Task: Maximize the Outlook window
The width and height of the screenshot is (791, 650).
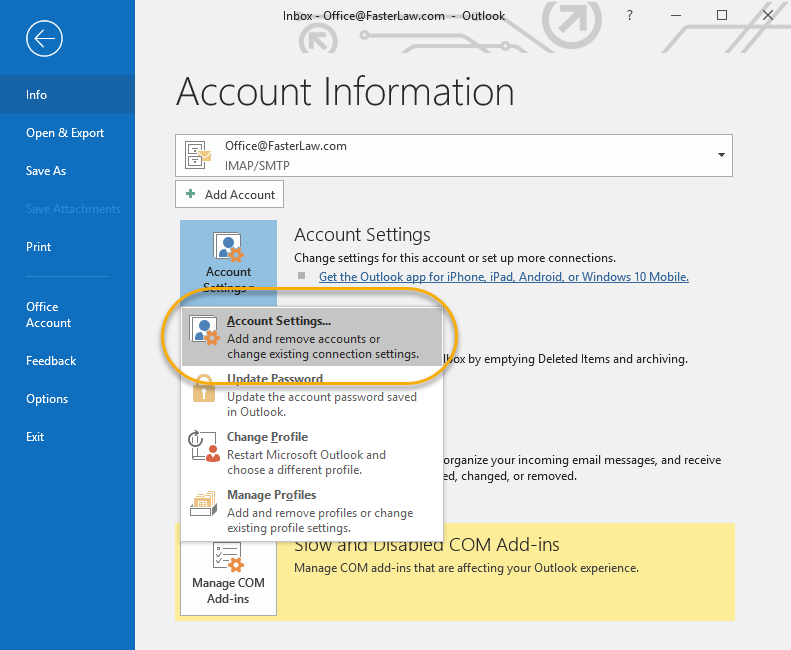Action: click(722, 15)
